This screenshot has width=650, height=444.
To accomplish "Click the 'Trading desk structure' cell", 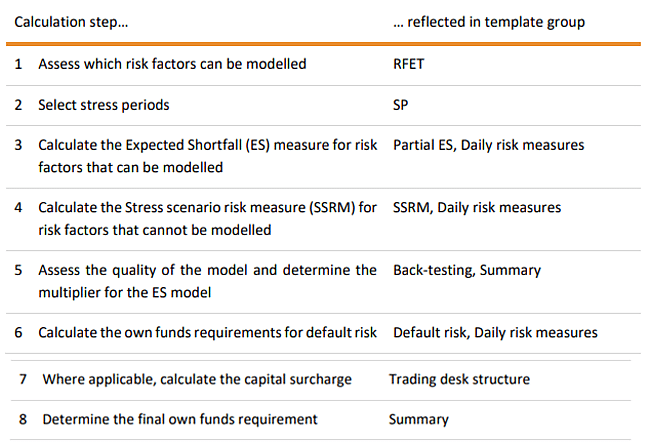I will (459, 379).
